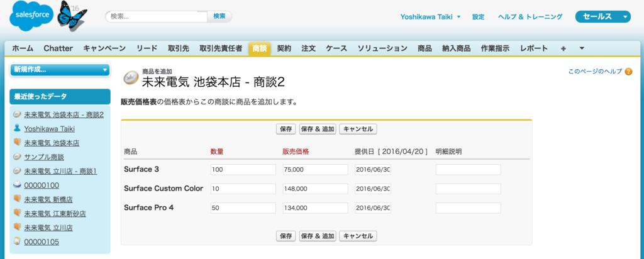Switch to the ケース tab
The width and height of the screenshot is (644, 259).
336,48
